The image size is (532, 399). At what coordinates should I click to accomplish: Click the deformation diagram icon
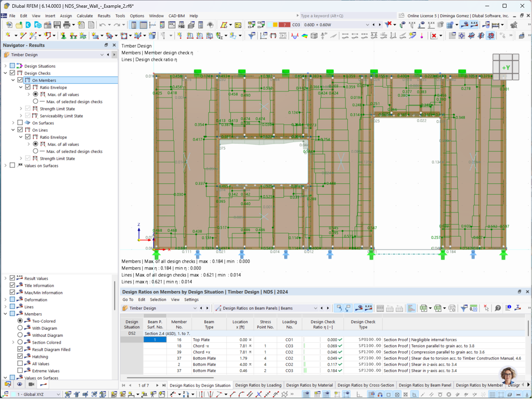tap(295, 36)
